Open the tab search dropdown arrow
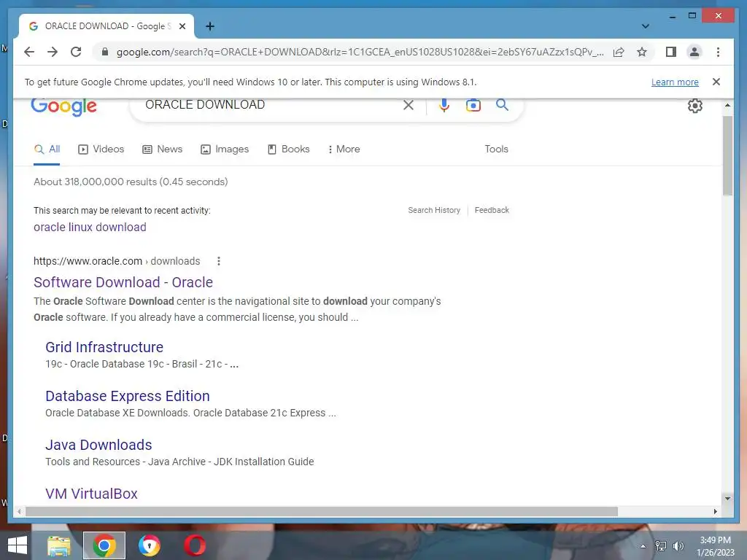 point(645,26)
